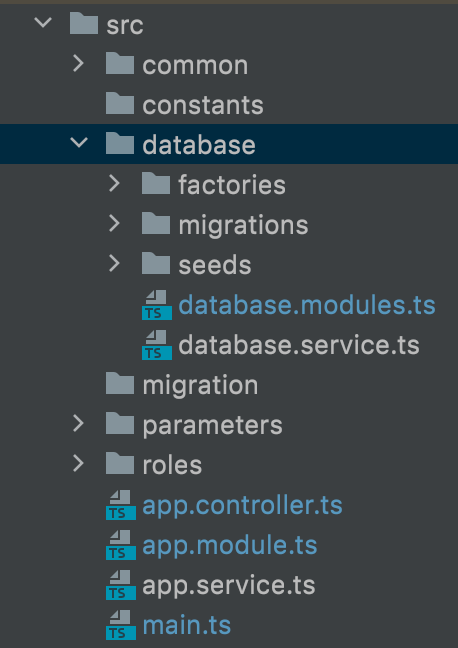Click the TypeScript icon of database.modules.ts
The image size is (458, 648).
coord(157,305)
